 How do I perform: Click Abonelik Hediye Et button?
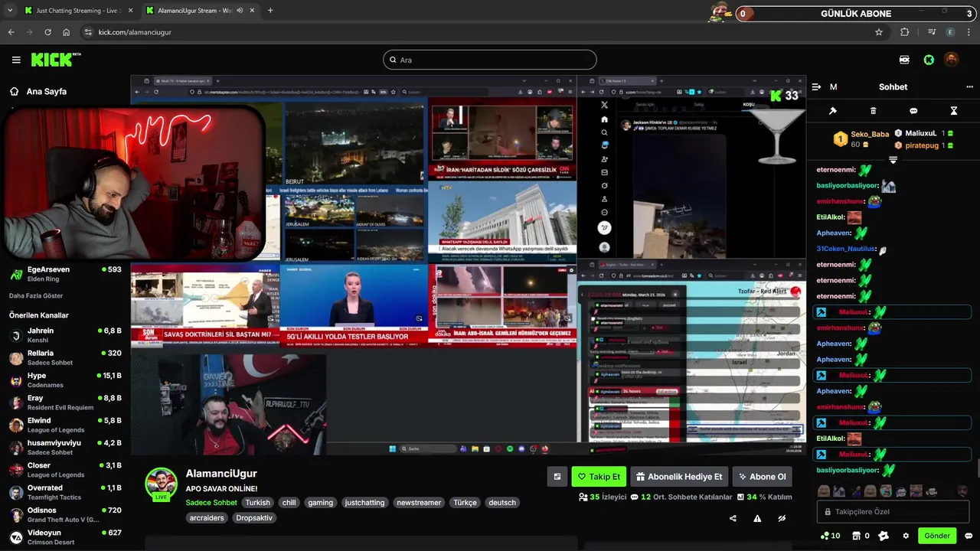pos(678,477)
